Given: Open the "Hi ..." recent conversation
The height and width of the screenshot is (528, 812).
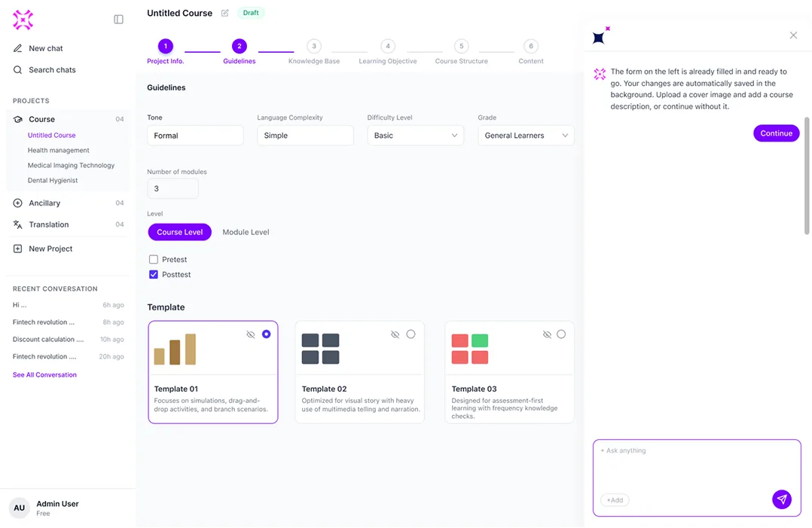Looking at the screenshot, I should (69, 305).
